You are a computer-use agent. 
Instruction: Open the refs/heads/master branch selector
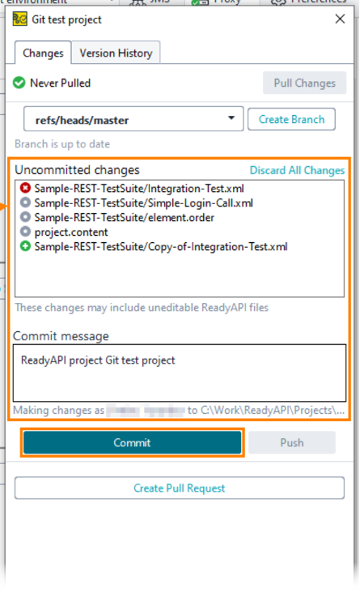coord(133,119)
